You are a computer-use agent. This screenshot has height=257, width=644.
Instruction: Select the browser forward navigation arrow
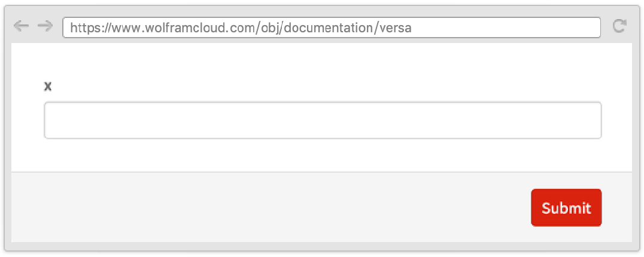pos(45,26)
